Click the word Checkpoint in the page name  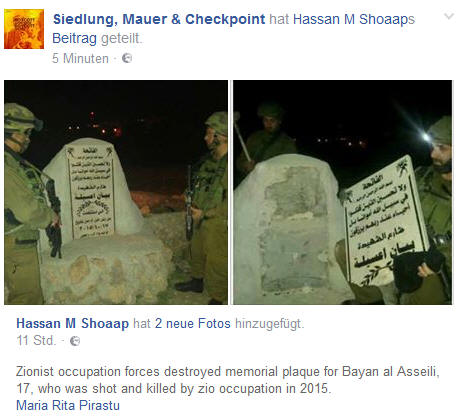tap(225, 19)
